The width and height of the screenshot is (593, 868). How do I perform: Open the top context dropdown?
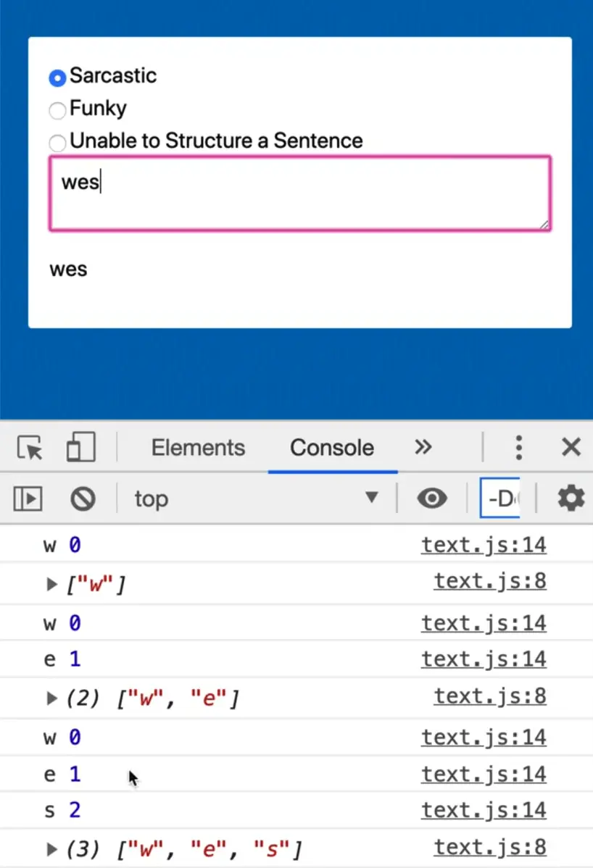(255, 498)
